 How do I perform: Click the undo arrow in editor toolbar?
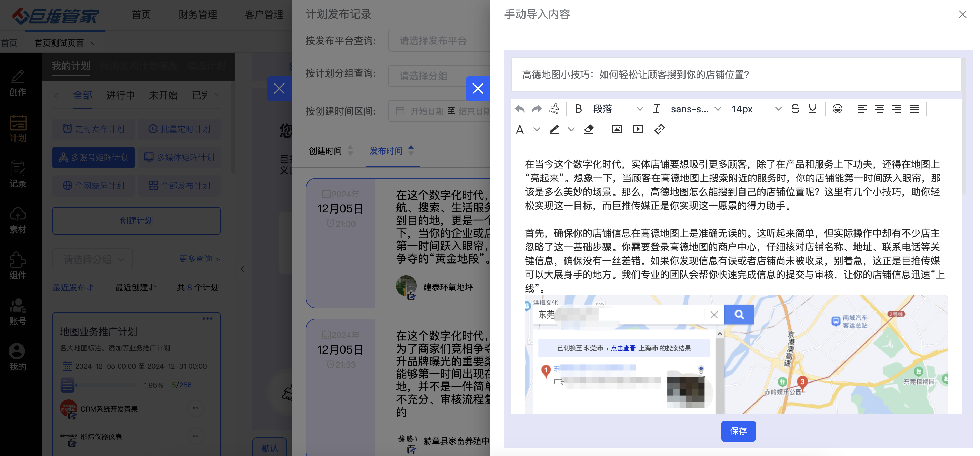(x=519, y=109)
